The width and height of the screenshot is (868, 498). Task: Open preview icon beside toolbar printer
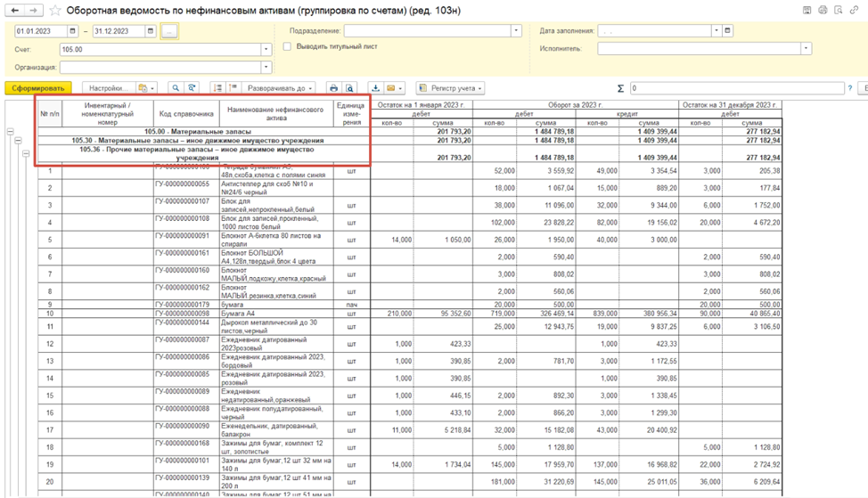point(349,88)
